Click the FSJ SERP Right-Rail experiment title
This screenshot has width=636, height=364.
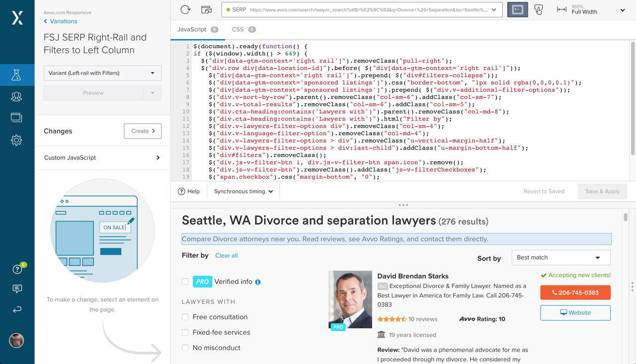click(95, 44)
